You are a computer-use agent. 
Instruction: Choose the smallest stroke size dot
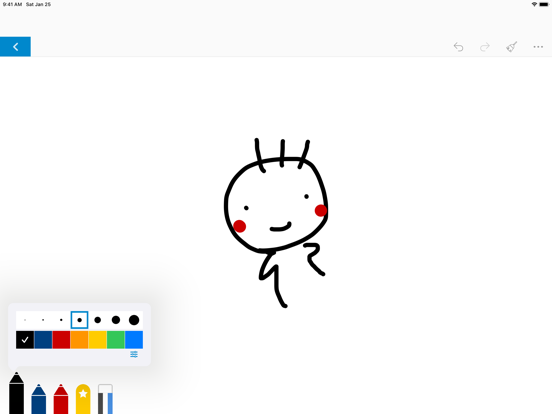coord(25,320)
